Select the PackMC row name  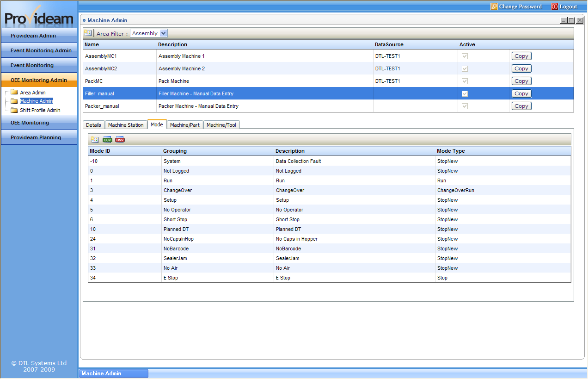pyautogui.click(x=94, y=81)
